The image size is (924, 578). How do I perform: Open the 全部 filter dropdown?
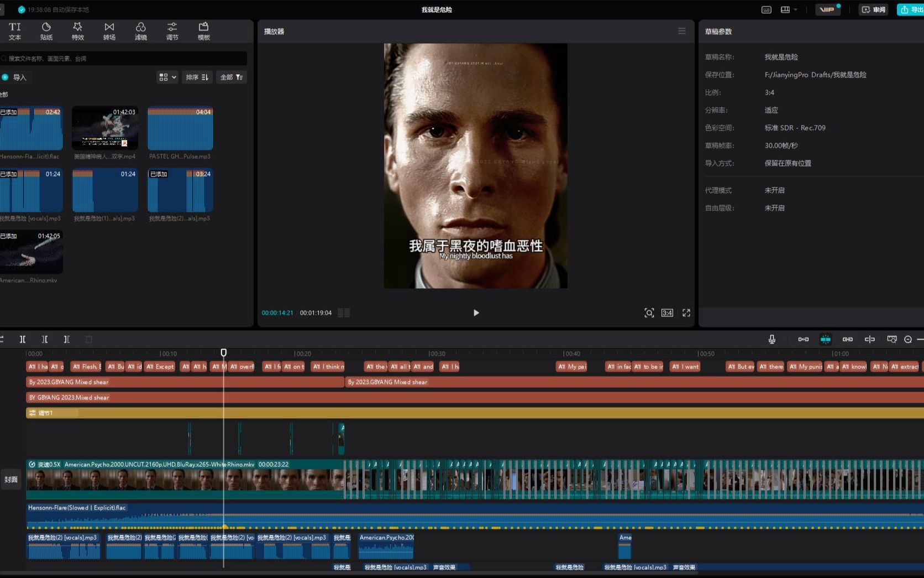[x=232, y=77]
